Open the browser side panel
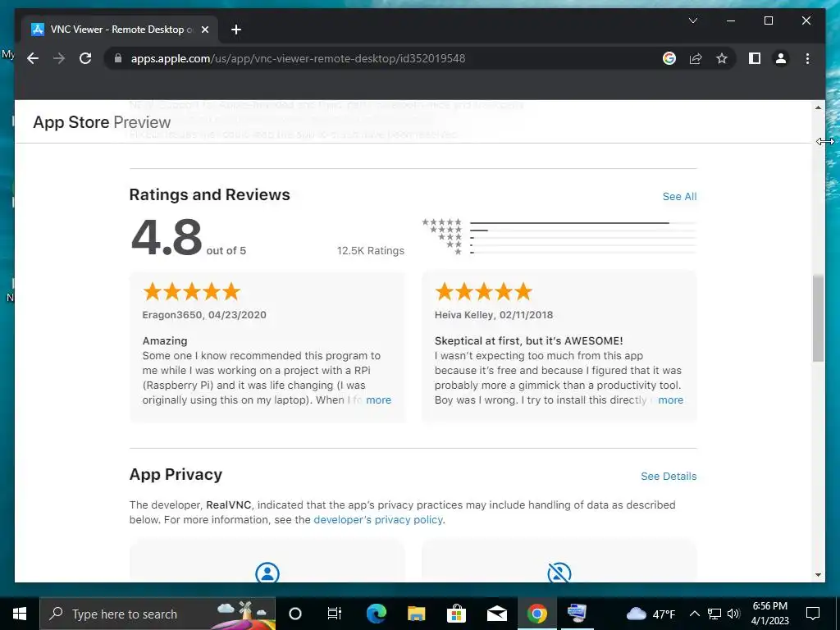 click(755, 58)
